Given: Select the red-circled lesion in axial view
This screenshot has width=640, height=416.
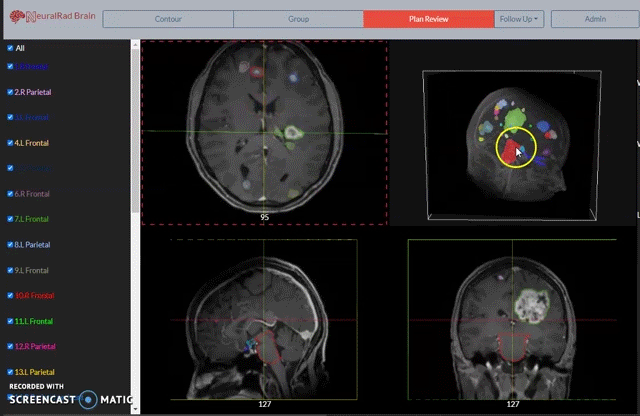Looking at the screenshot, I should [x=256, y=72].
